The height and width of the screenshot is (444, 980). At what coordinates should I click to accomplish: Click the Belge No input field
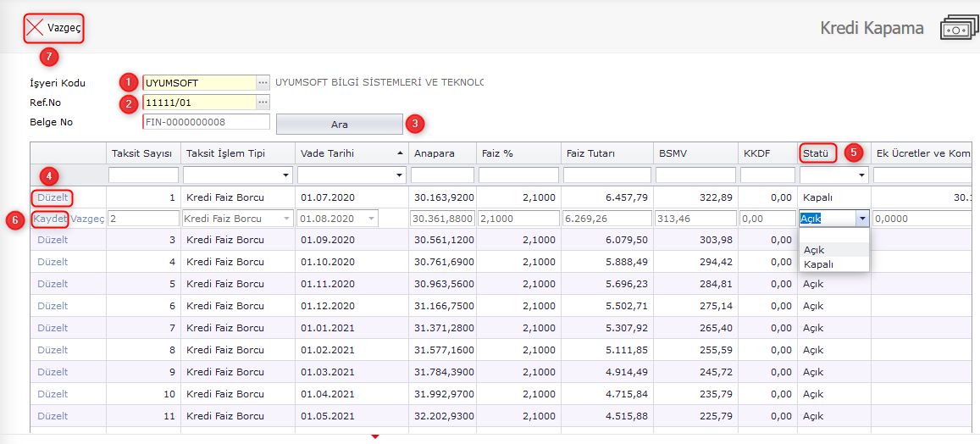pyautogui.click(x=206, y=122)
